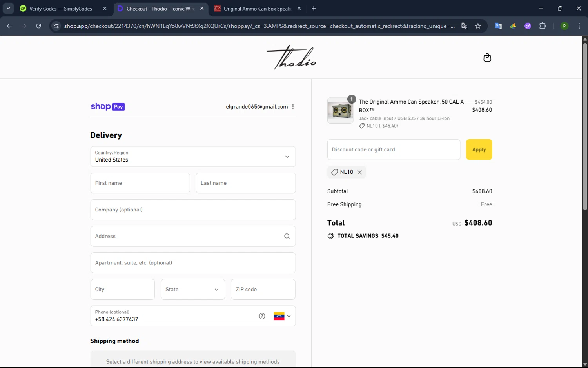Click the browser forward arrow
The image size is (588, 368).
point(24,26)
